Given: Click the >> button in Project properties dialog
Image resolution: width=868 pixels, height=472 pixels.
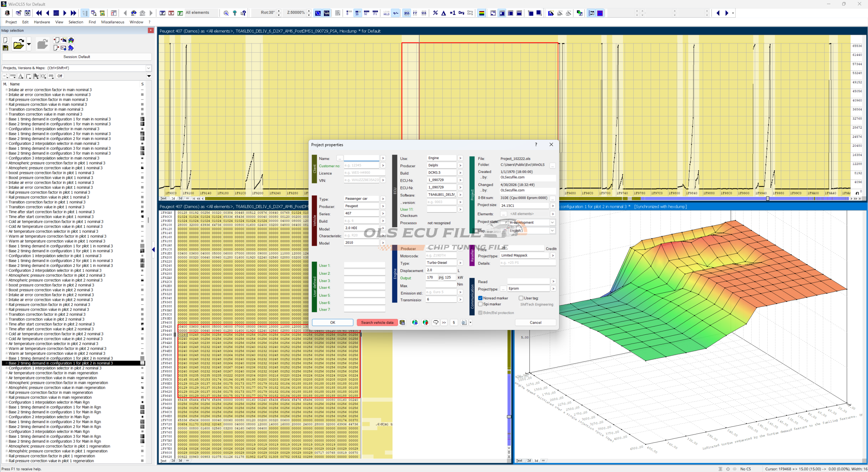Looking at the screenshot, I should click(444, 322).
